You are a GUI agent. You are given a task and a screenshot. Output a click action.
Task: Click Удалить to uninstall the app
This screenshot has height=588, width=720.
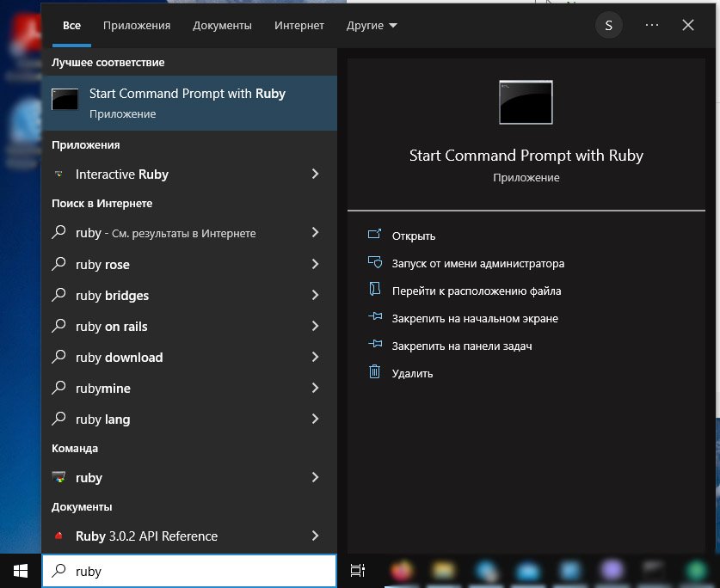412,374
